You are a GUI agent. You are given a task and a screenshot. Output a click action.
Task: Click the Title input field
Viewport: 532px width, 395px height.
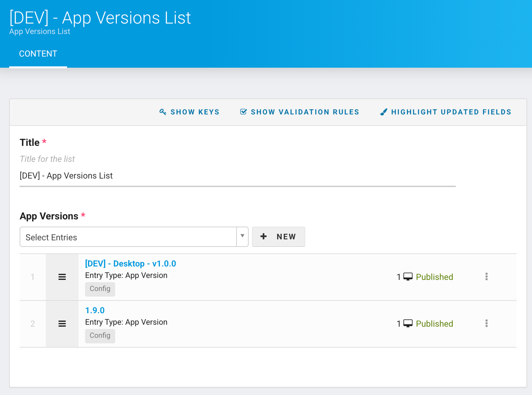click(237, 176)
